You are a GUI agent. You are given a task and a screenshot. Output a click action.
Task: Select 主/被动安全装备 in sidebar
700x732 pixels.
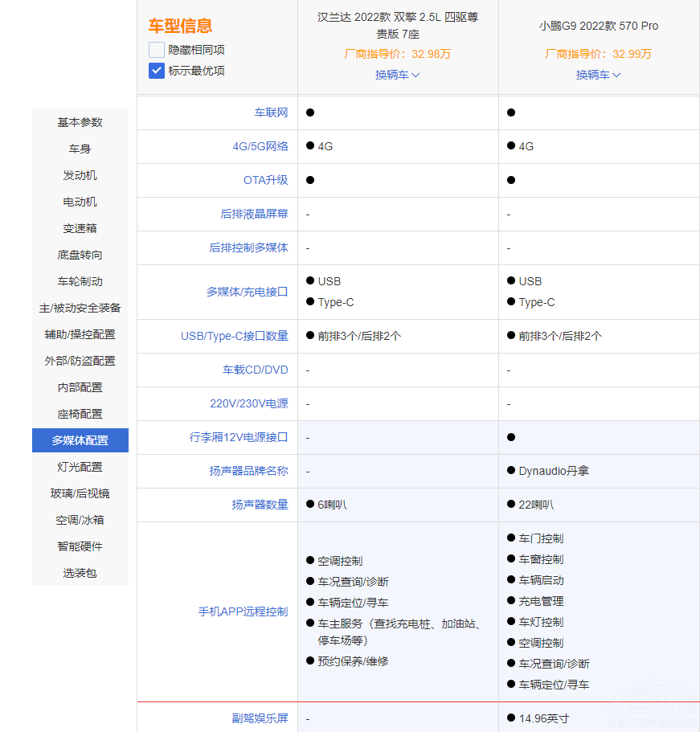[x=80, y=308]
